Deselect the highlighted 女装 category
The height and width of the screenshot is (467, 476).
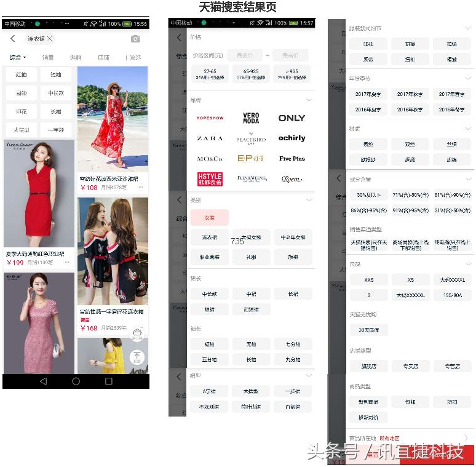(210, 218)
